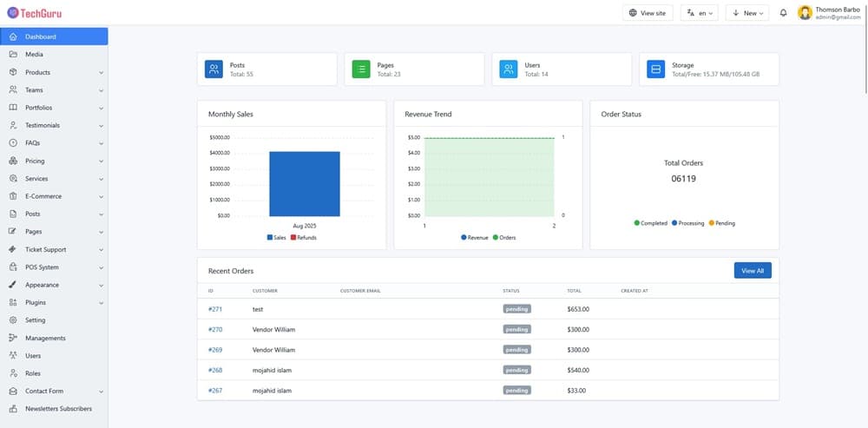Click the Ticket Support icon in sidebar
The image size is (868, 428).
13,249
